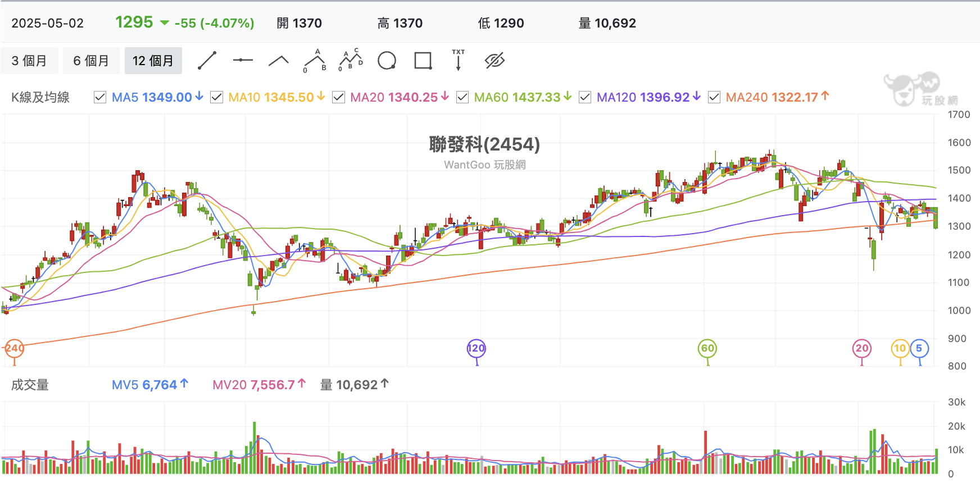Click the pink 20 MA marker
The width and height of the screenshot is (980, 483).
point(861,348)
